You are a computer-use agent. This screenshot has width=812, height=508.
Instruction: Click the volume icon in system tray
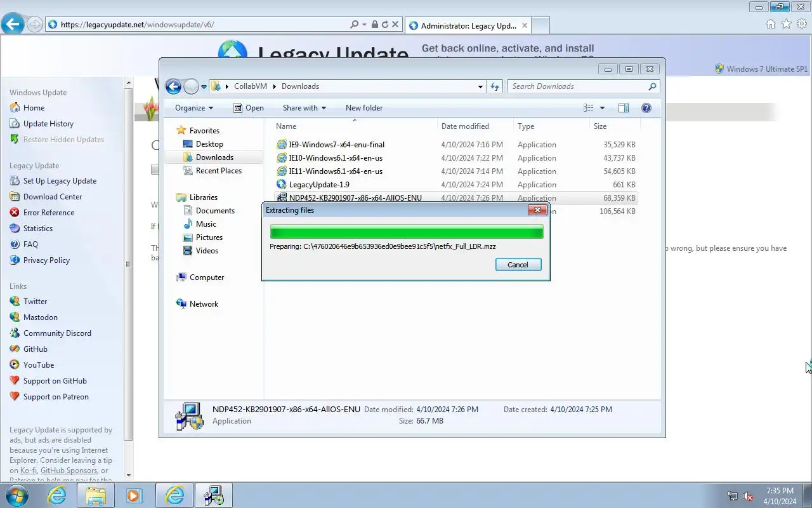tap(749, 497)
